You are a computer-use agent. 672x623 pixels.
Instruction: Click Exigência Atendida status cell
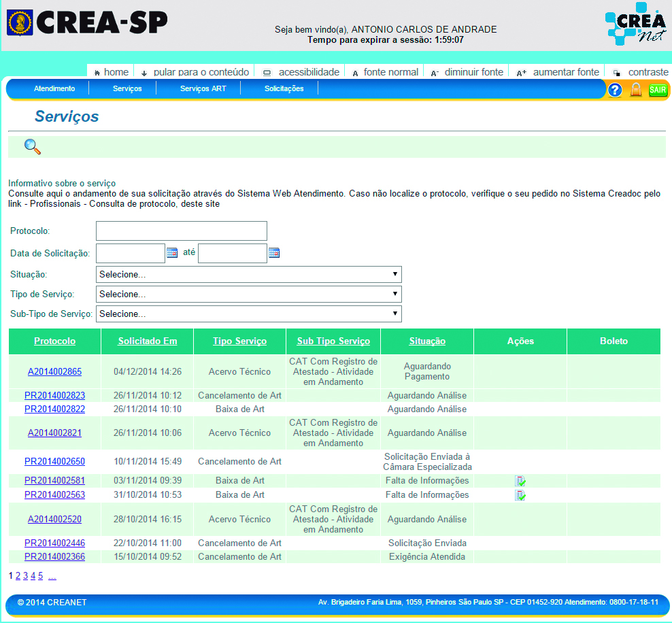point(427,556)
